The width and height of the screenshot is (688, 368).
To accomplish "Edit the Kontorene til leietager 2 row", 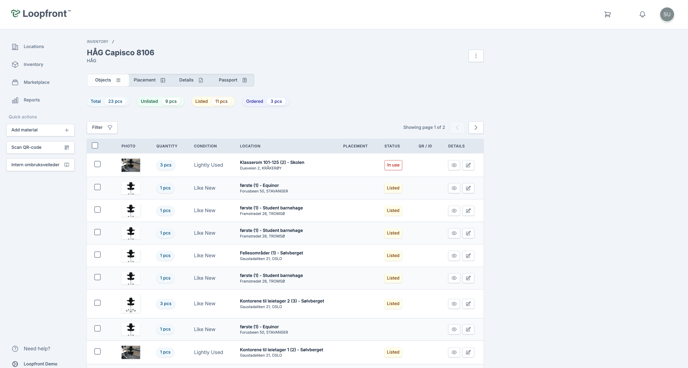I will click(468, 304).
